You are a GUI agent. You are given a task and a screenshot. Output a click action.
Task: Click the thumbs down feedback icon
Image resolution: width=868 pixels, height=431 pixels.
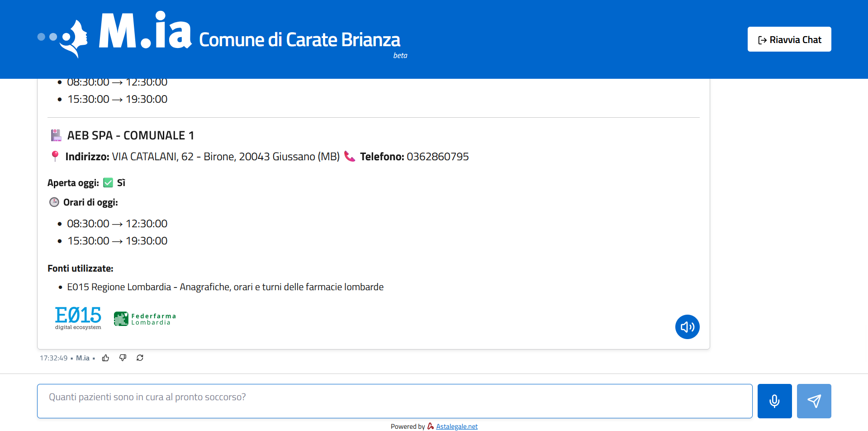tap(123, 358)
